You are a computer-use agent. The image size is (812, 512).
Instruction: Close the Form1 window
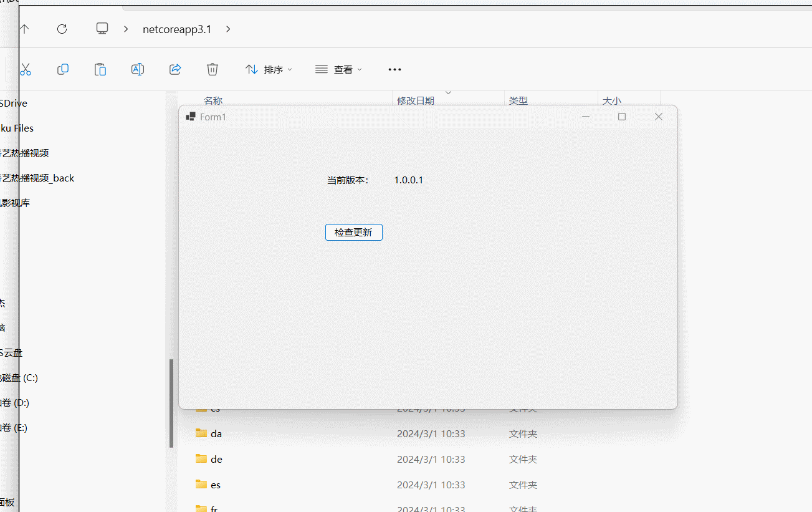(658, 117)
